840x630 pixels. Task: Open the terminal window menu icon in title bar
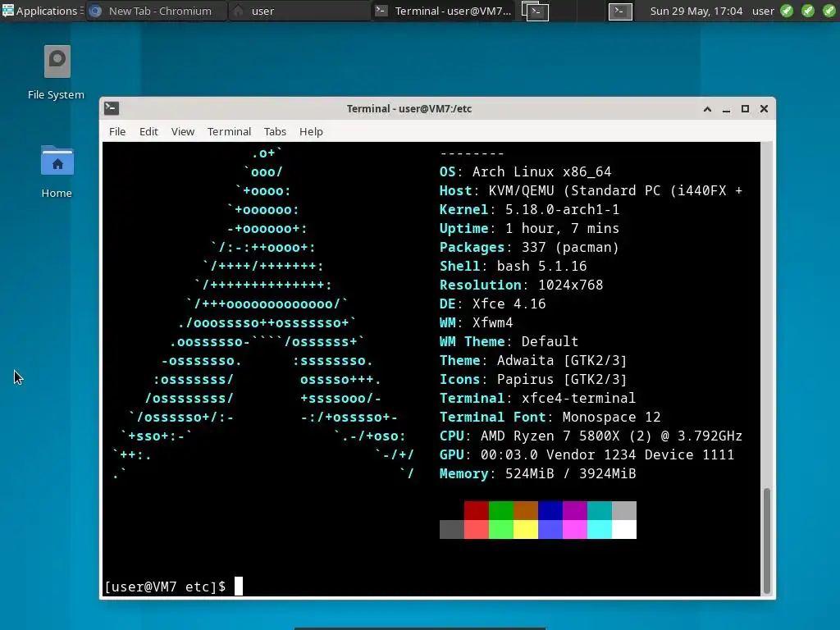(x=112, y=108)
